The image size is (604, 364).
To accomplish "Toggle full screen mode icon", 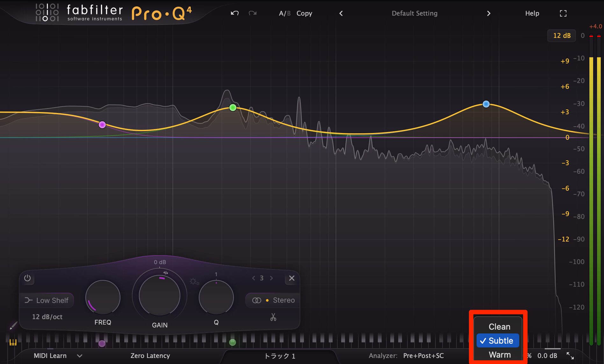I will (563, 13).
